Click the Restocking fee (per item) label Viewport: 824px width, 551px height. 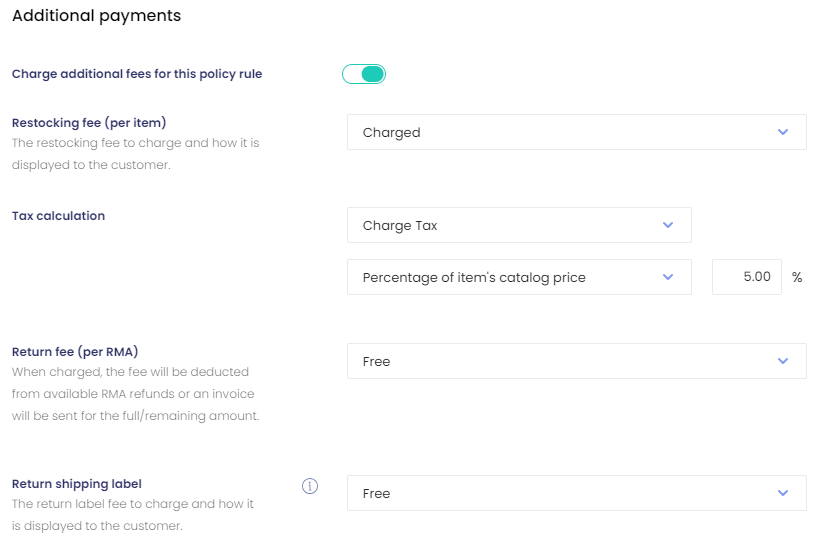pyautogui.click(x=89, y=123)
